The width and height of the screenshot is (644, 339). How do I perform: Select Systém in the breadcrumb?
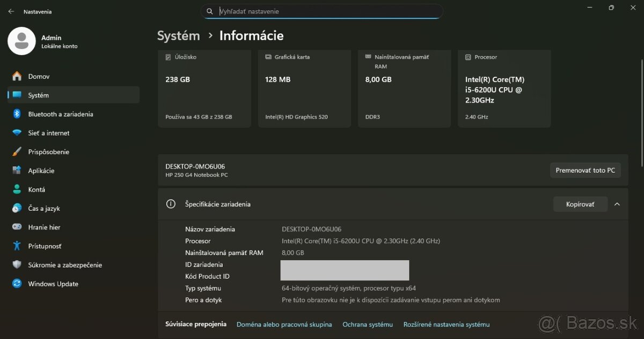[x=179, y=35]
